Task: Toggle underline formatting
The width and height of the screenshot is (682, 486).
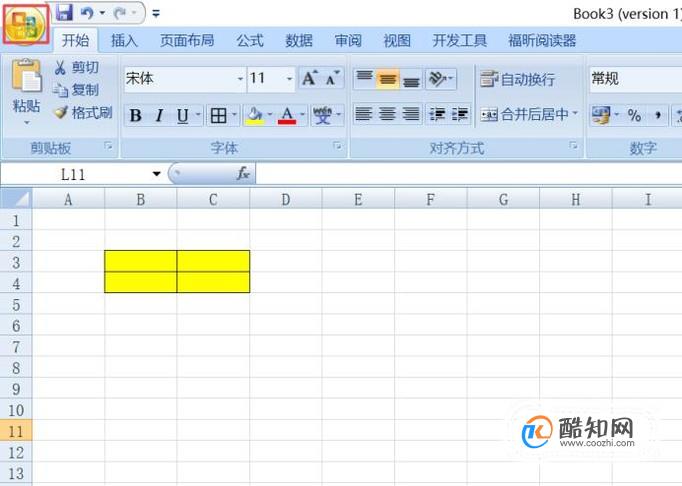Action: [183, 115]
